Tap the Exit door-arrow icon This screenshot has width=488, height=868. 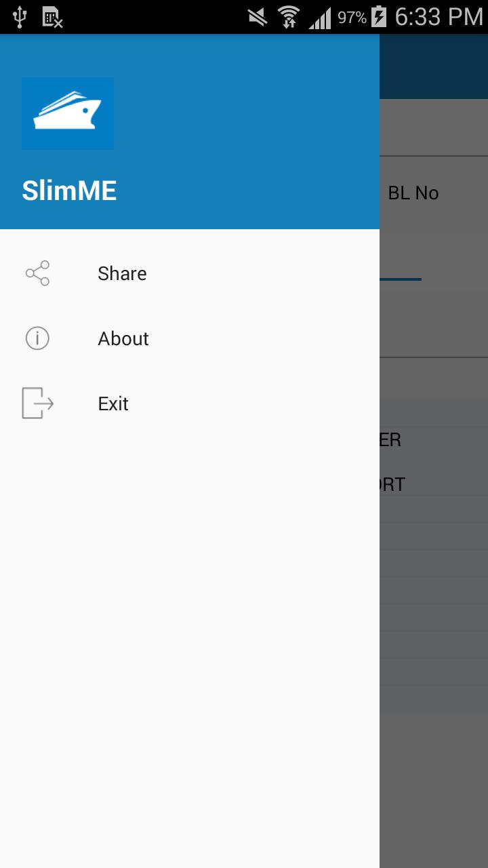37,403
